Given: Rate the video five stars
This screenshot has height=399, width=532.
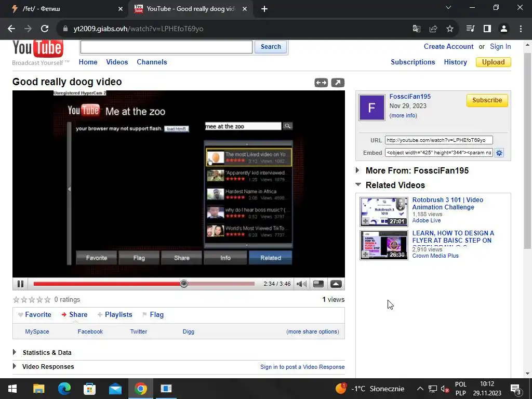Looking at the screenshot, I should pos(47,300).
